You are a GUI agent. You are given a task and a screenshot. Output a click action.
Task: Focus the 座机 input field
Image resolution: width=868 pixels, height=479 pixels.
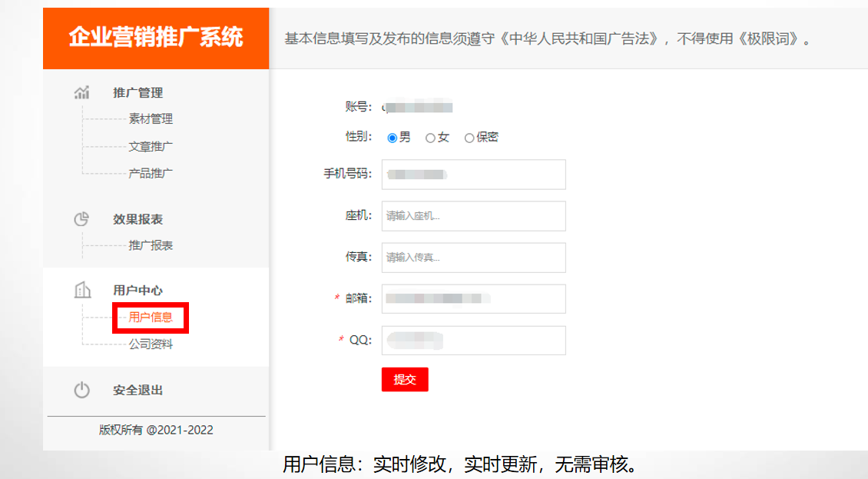point(473,216)
